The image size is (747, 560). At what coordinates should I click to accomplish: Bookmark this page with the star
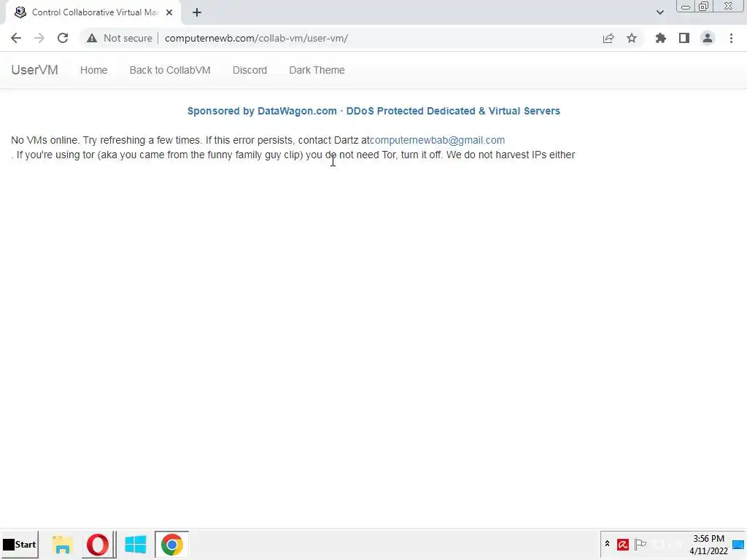tap(632, 38)
